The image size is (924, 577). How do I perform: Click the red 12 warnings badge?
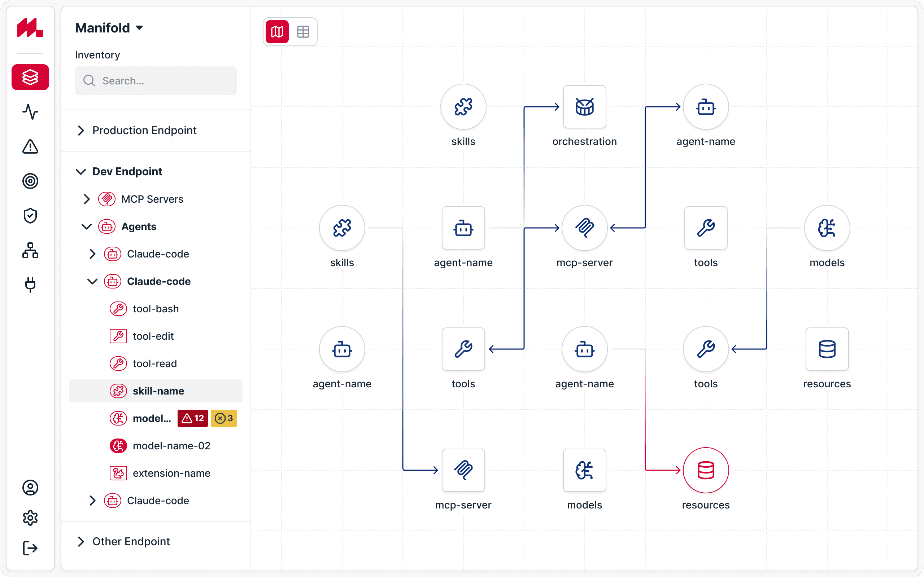tap(192, 418)
